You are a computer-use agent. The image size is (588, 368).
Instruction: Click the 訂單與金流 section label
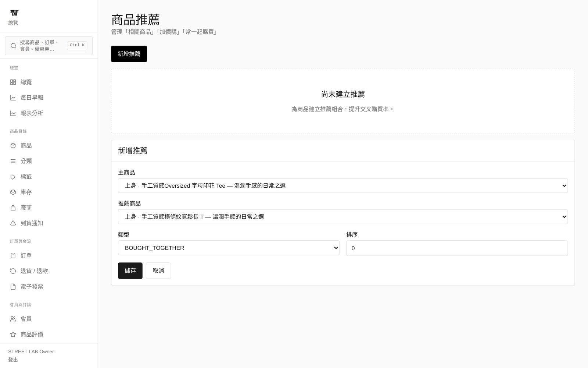point(21,241)
